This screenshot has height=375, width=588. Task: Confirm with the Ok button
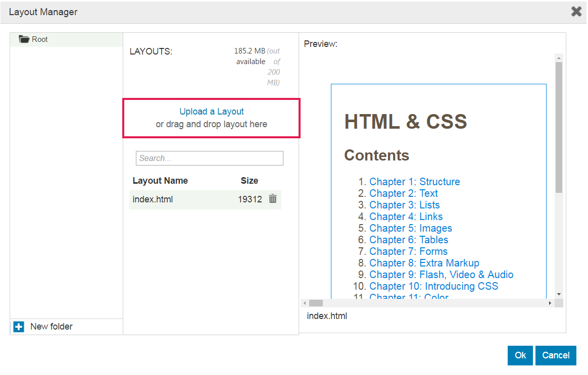(520, 355)
